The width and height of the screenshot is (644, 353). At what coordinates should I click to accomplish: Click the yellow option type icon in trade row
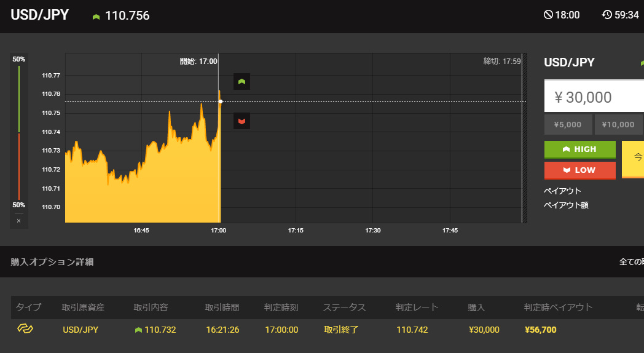click(25, 329)
